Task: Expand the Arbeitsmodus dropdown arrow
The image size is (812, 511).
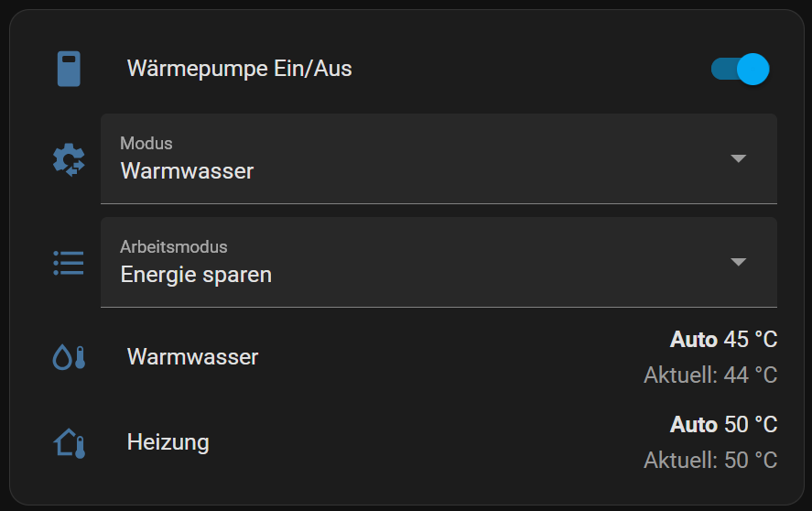Action: coord(739,262)
